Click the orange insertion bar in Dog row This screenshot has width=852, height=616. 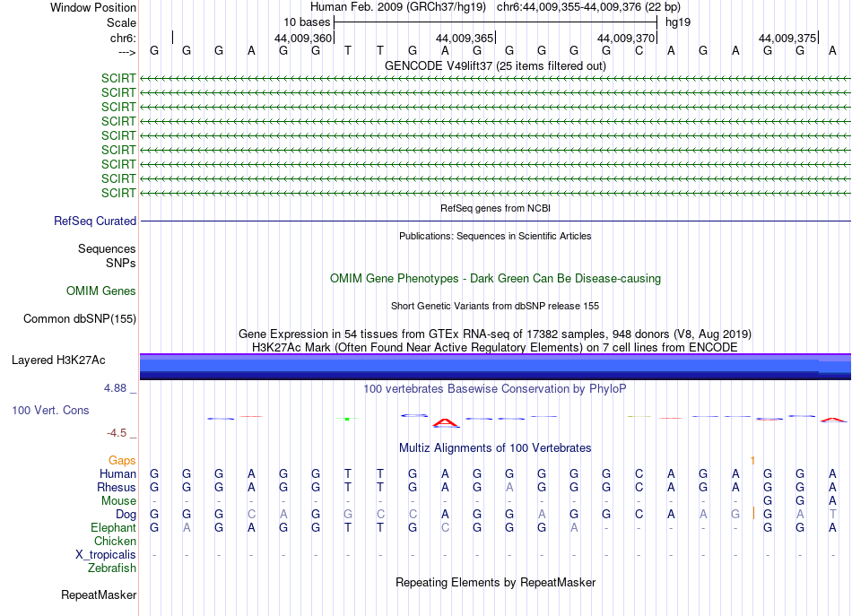point(753,513)
